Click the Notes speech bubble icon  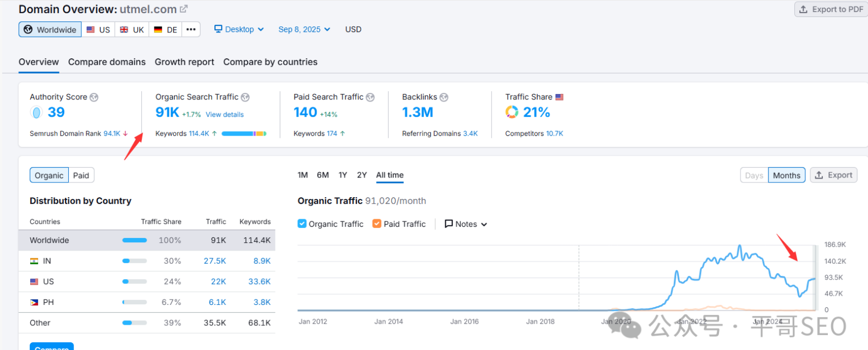[x=449, y=224]
